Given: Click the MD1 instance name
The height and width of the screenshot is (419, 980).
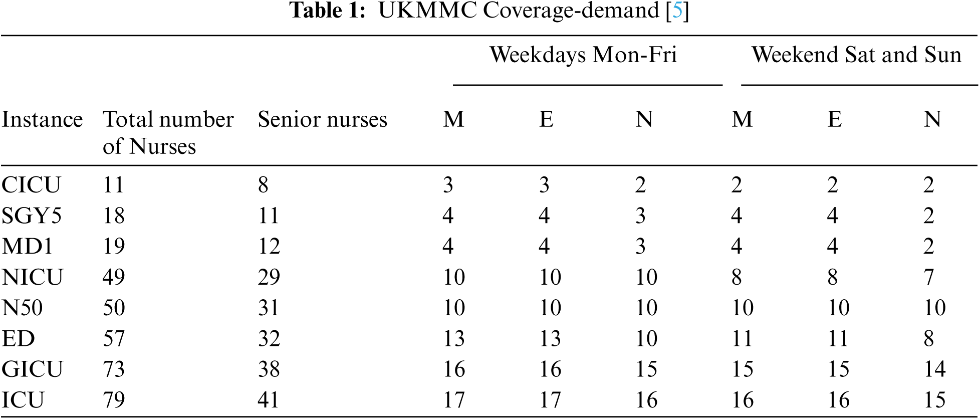Looking at the screenshot, I should coord(27,247).
